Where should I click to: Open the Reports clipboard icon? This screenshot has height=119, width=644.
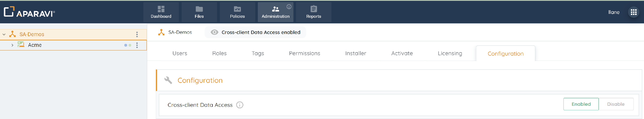coord(313,9)
